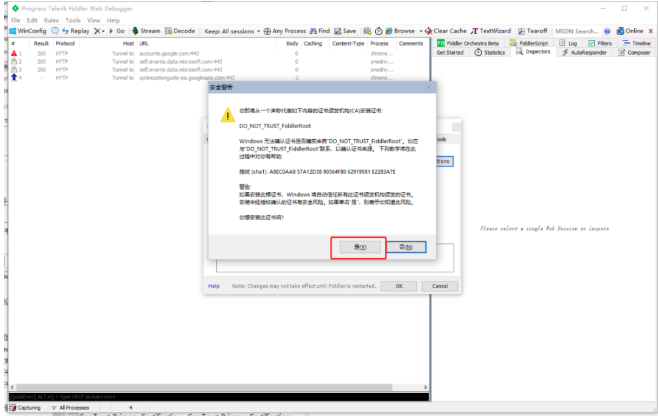Select session 1 accounts.google.com:443

[218, 53]
